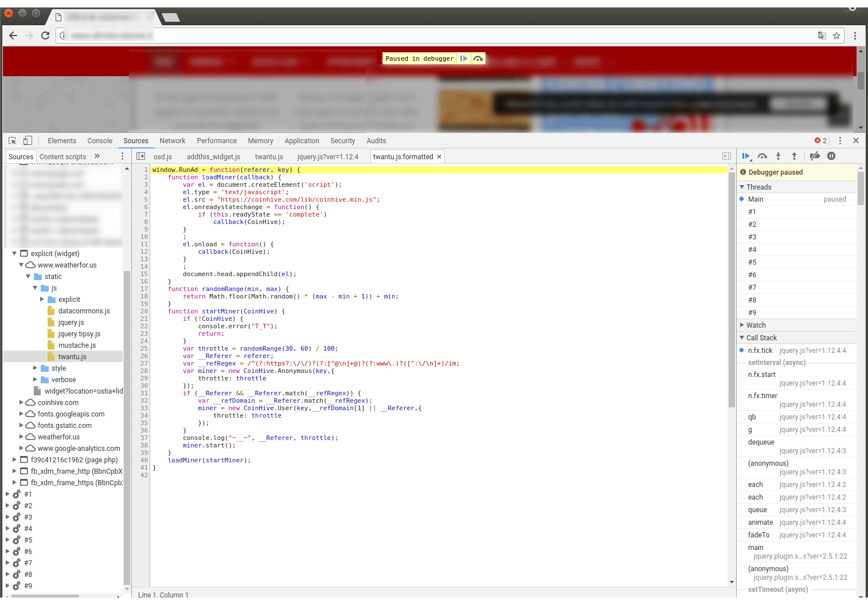Open the addthis_widget.js file tab

213,156
